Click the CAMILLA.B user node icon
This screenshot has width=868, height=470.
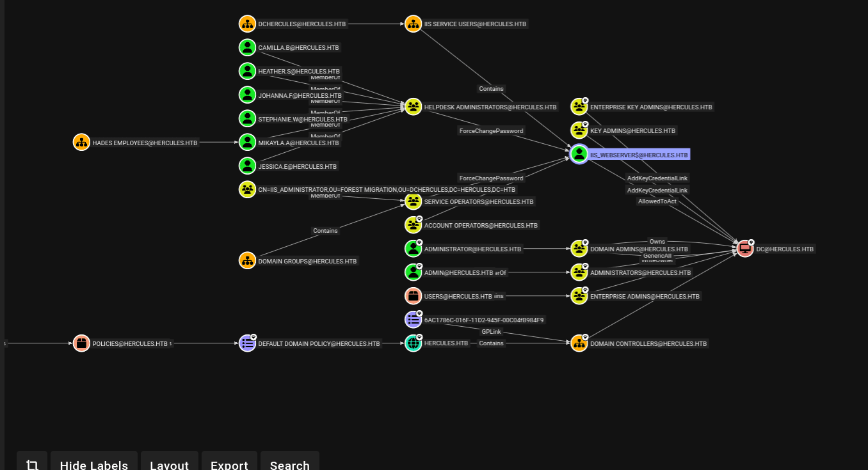(x=247, y=47)
